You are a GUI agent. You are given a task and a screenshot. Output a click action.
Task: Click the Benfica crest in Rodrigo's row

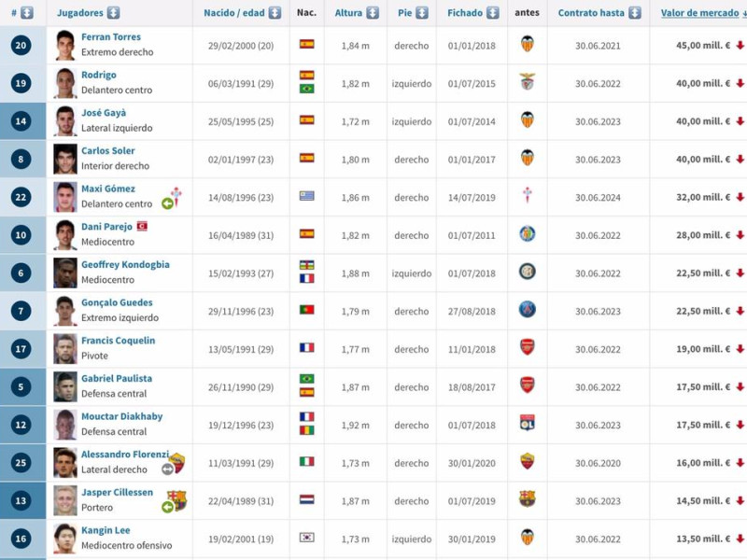528,82
